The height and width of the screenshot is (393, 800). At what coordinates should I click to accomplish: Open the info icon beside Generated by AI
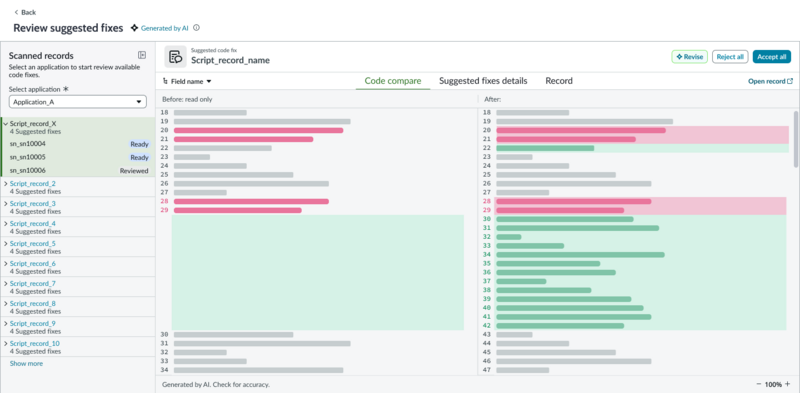[196, 28]
